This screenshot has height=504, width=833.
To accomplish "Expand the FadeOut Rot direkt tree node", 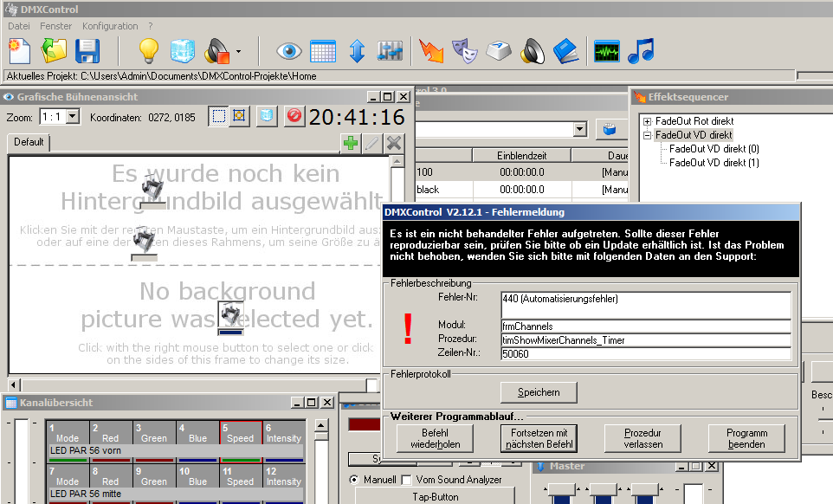I will click(647, 121).
